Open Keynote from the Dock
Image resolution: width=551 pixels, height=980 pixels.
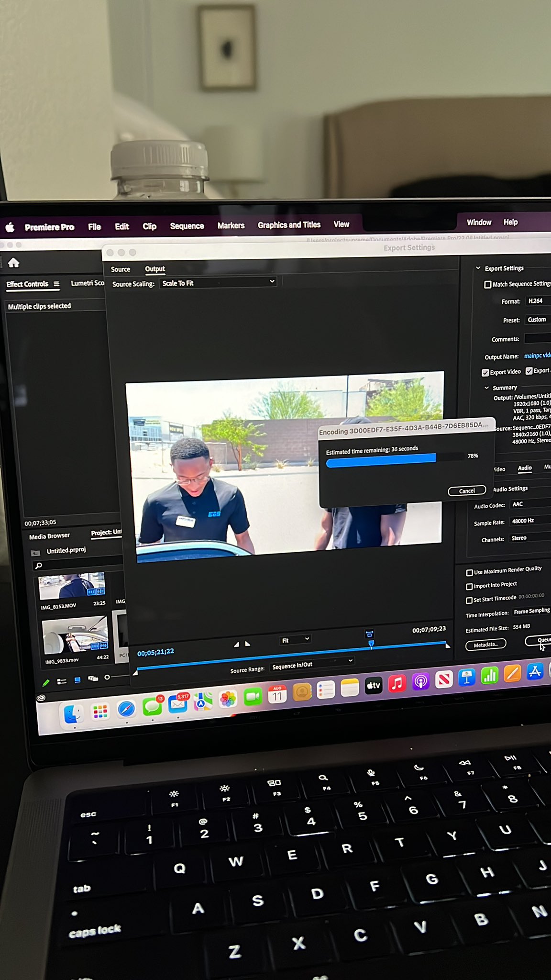click(x=466, y=677)
